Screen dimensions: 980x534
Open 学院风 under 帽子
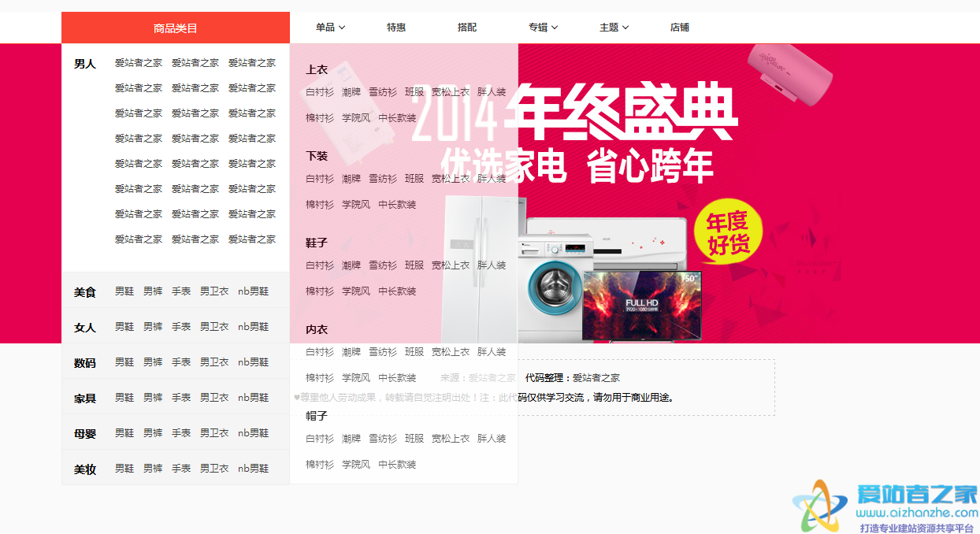click(x=356, y=465)
